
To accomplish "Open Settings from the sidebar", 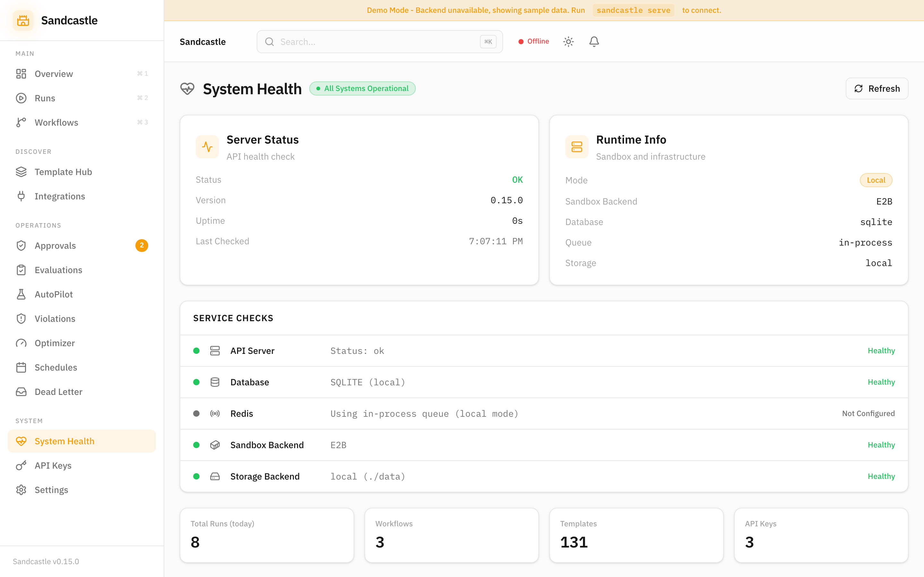I will tap(52, 489).
